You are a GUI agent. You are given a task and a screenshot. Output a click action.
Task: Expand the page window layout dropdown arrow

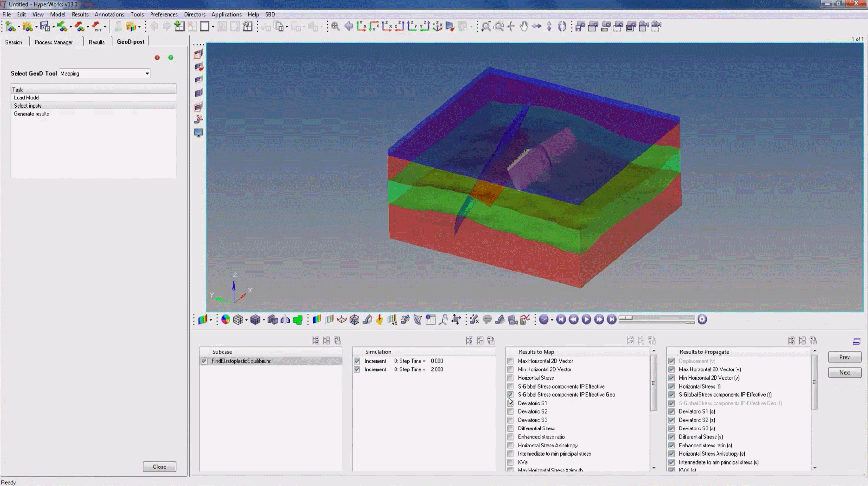point(213,27)
